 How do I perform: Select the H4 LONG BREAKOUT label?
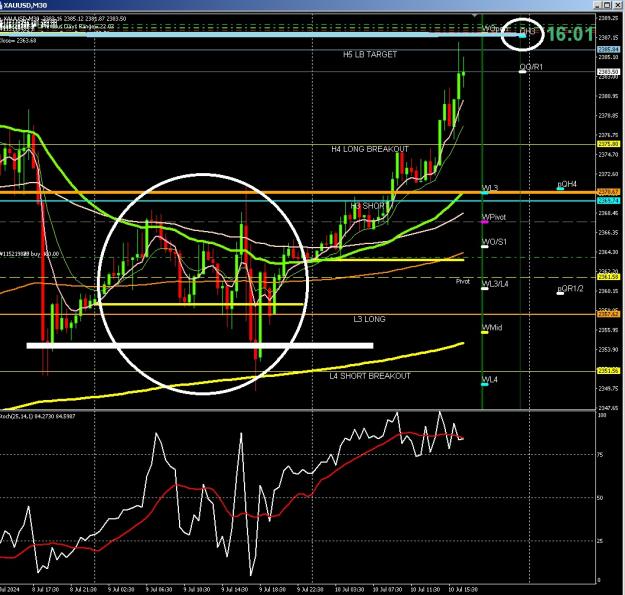370,149
